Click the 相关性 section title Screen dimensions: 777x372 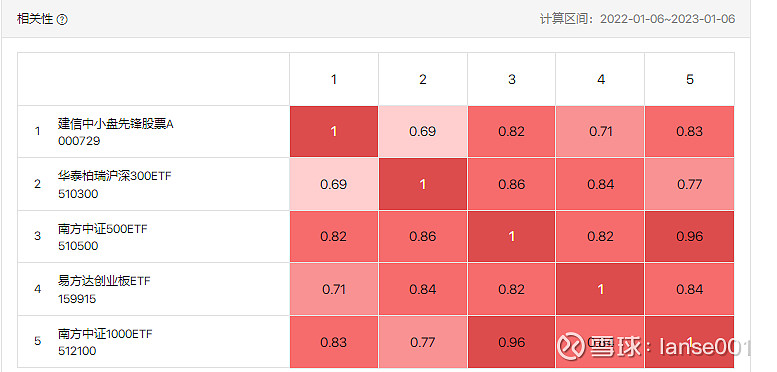click(x=35, y=19)
